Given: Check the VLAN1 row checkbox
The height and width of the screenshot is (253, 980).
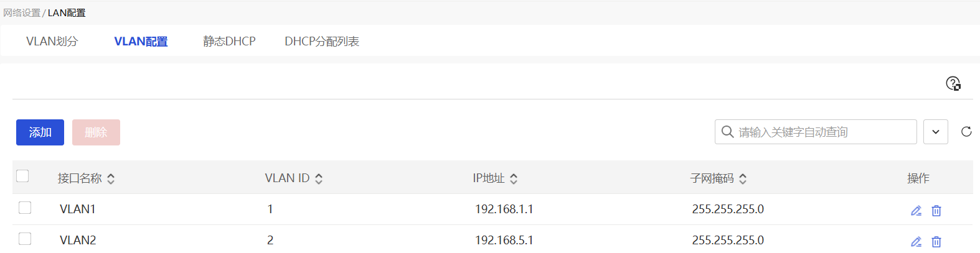Looking at the screenshot, I should pos(25,208).
